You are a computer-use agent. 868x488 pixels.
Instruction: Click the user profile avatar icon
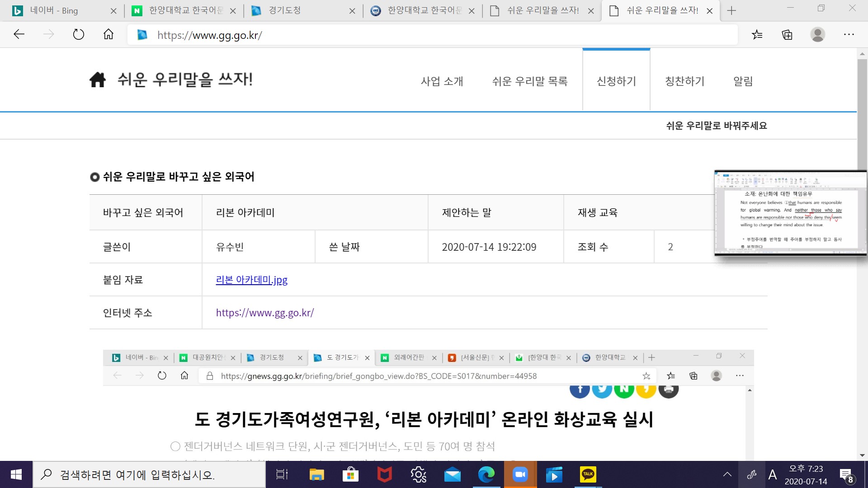817,34
